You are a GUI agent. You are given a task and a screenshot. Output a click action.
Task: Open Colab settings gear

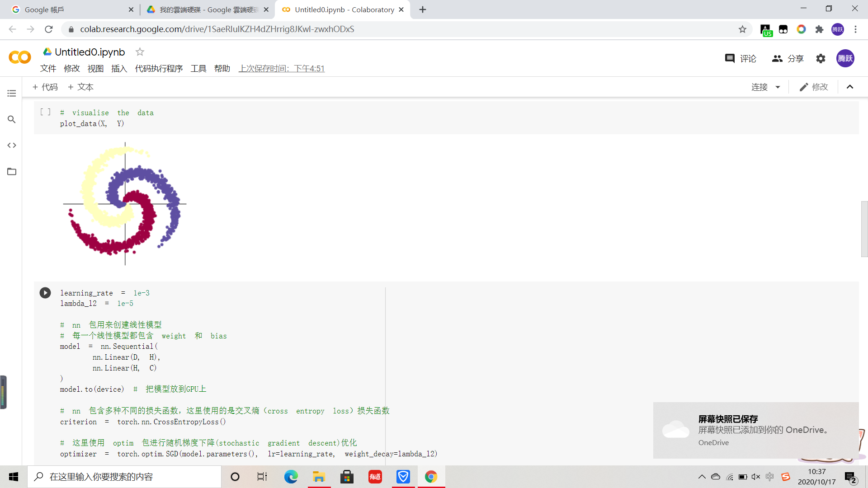click(821, 58)
